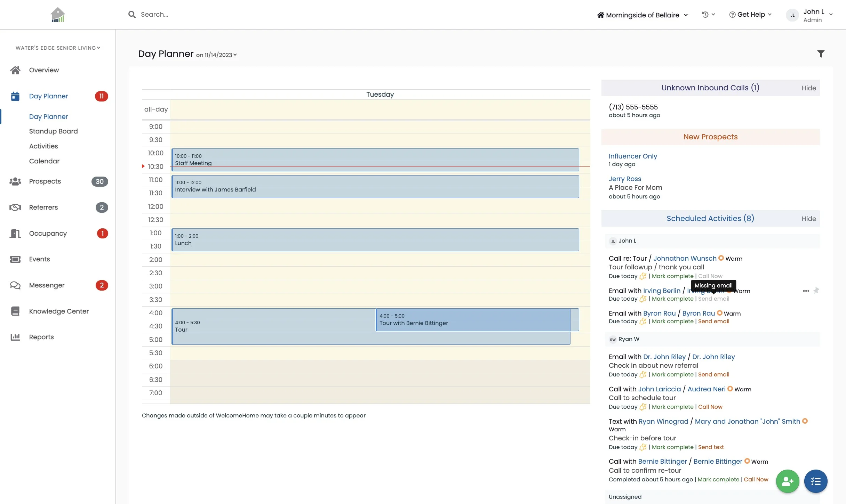Screen dimensions: 846x504
Task: Snooze the Johnathan Wunsch call activity
Action: click(643, 276)
